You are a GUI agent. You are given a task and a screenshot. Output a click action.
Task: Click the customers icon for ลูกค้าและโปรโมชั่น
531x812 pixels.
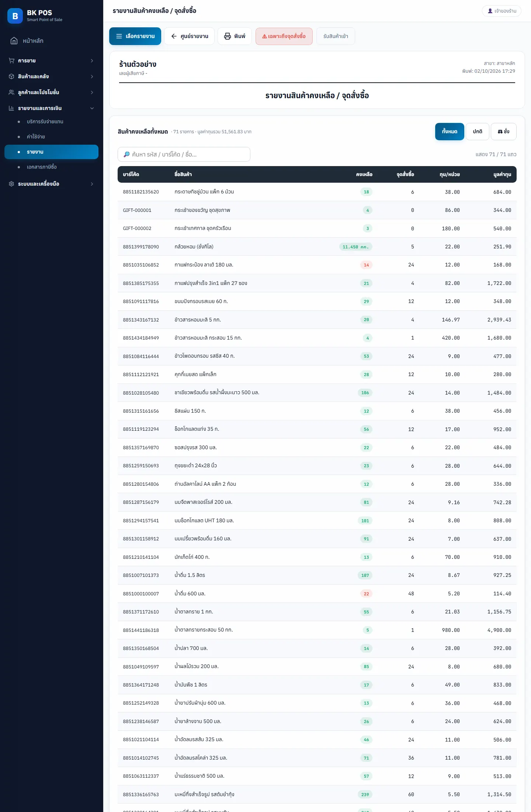[x=11, y=92]
